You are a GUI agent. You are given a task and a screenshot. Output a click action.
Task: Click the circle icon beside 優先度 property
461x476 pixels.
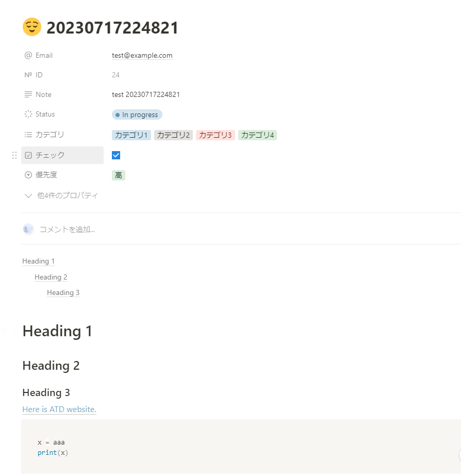tap(28, 174)
